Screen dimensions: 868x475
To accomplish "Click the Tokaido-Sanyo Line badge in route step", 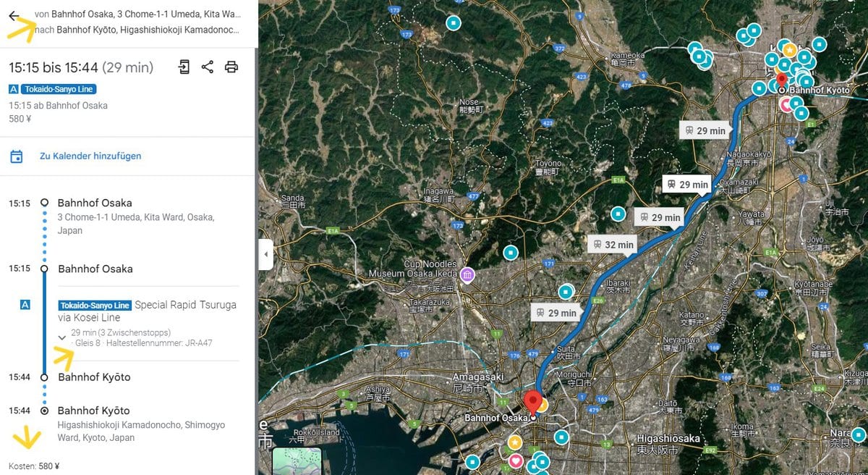I will 95,306.
